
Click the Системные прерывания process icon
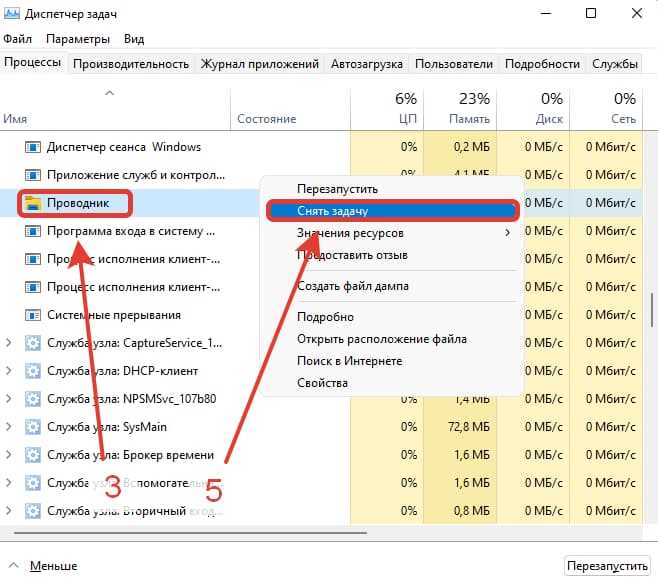pyautogui.click(x=33, y=315)
